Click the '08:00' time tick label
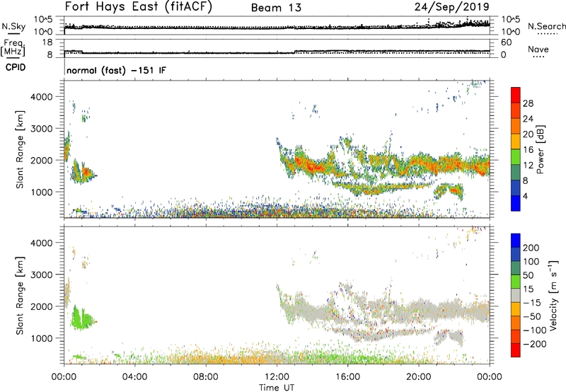The width and height of the screenshot is (566, 392). point(205,377)
